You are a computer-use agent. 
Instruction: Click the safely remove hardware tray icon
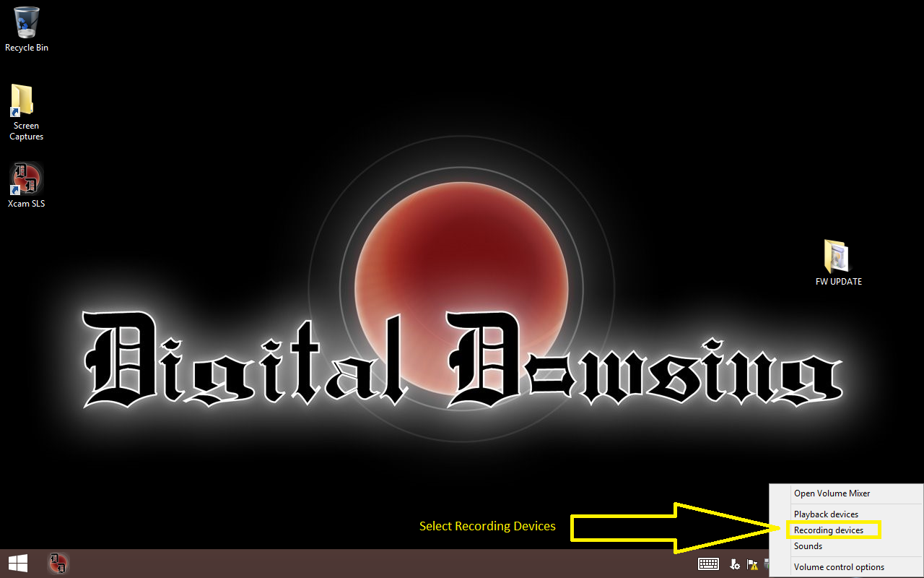tap(735, 564)
